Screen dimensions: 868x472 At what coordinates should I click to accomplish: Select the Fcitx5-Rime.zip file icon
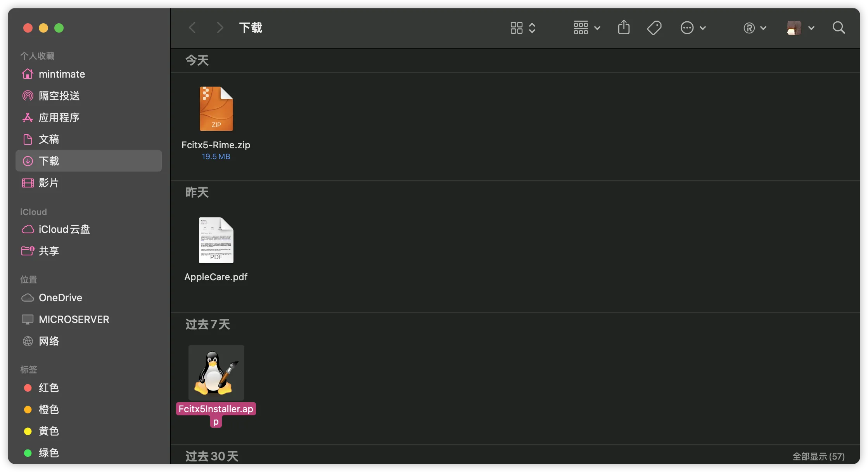click(216, 109)
